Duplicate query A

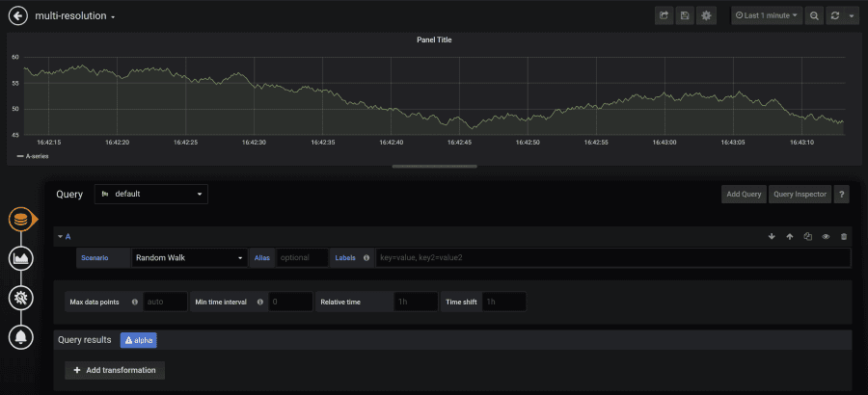pos(807,237)
